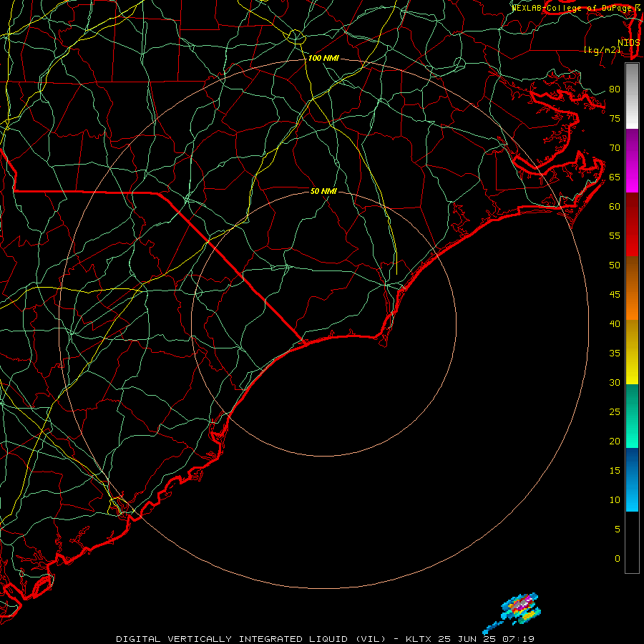Click the 40 value on the color scale
644x644 pixels.
[615, 323]
